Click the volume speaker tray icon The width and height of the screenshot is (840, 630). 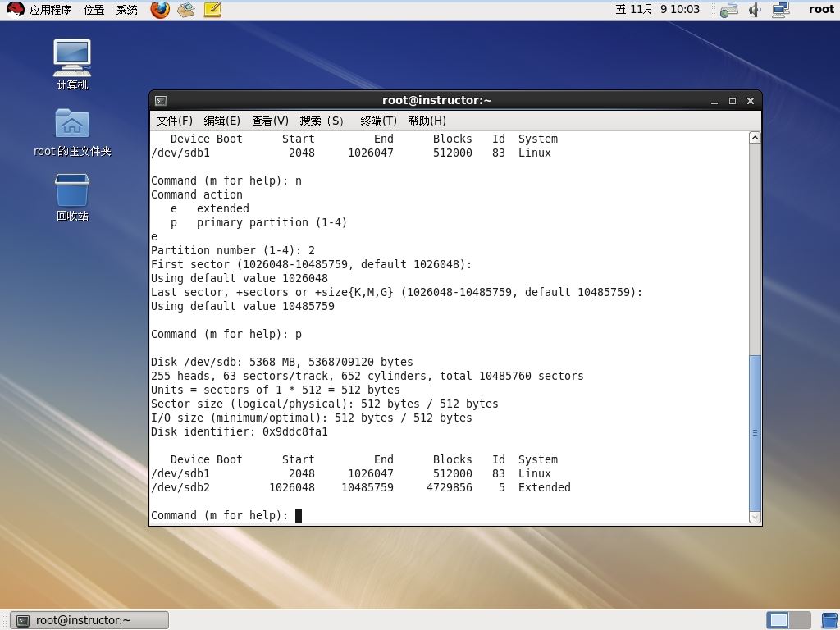[755, 10]
